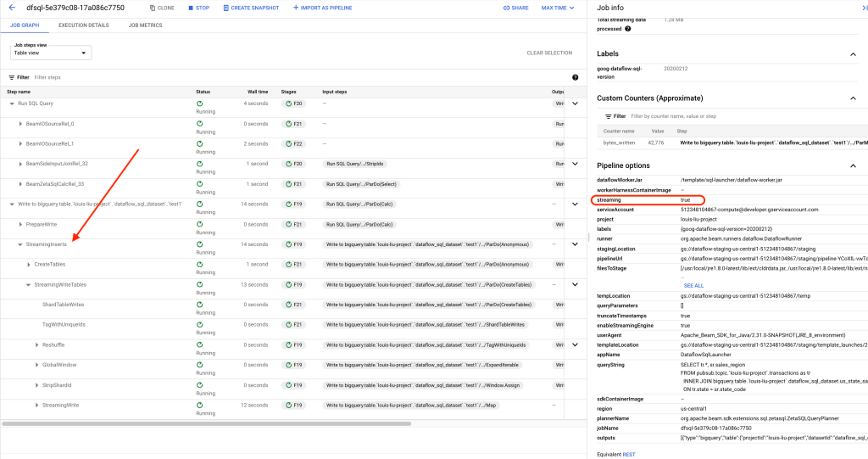Click the back arrow beside the job name
Viewport: 868px width, 459px height.
[12, 8]
